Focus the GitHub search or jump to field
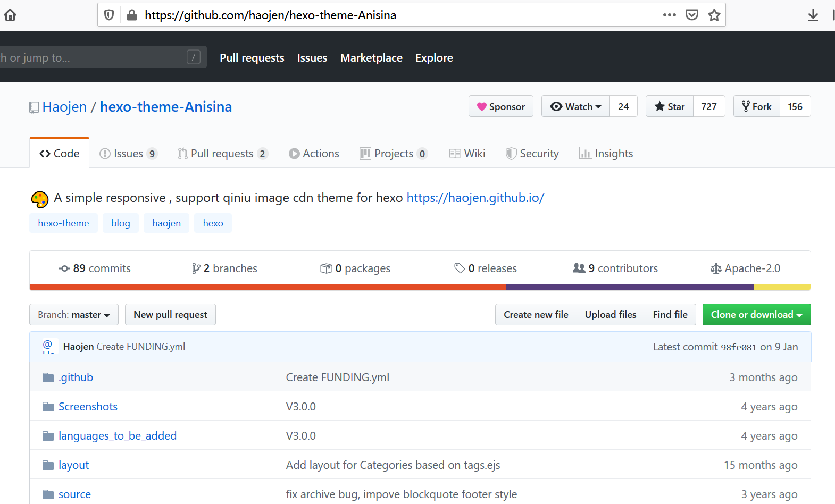 [x=103, y=57]
